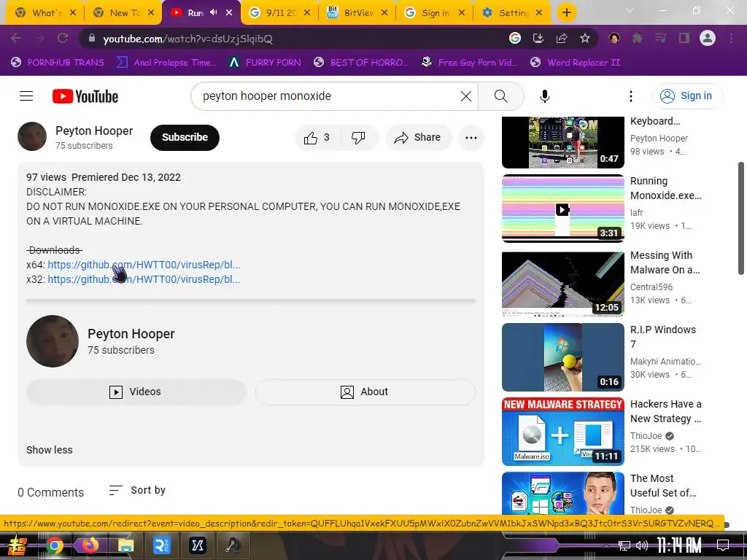Open Peyton Hooper channel avatar in description

53,341
